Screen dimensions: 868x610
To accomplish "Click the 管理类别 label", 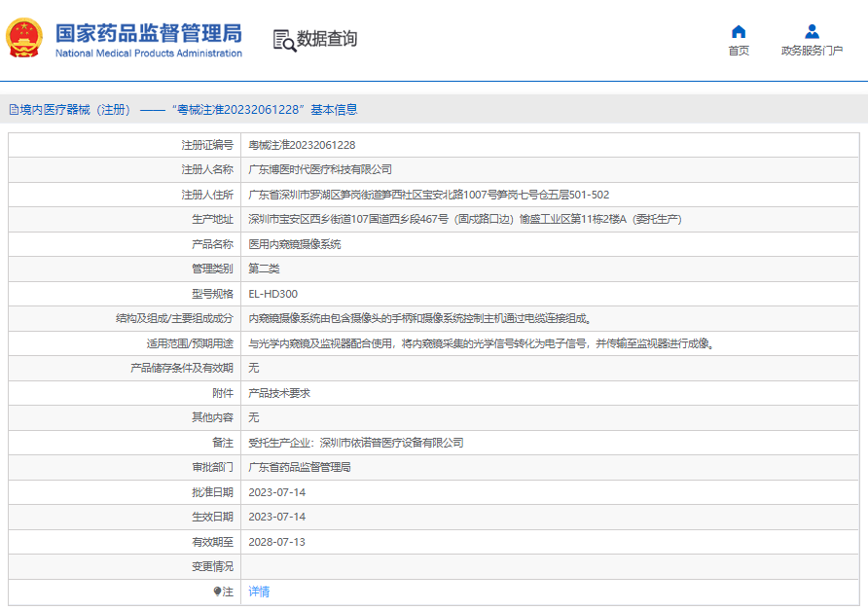I will [x=212, y=269].
